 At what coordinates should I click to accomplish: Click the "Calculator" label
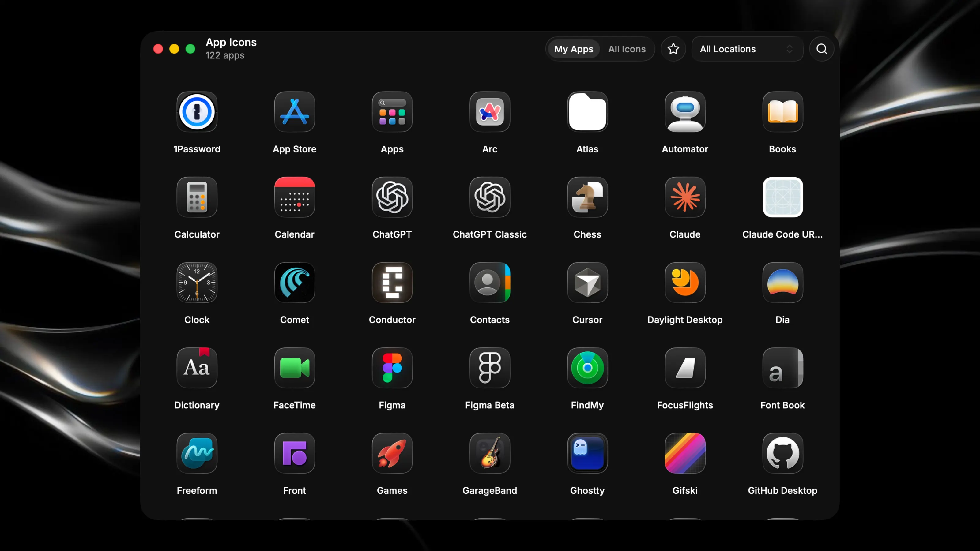(x=197, y=234)
